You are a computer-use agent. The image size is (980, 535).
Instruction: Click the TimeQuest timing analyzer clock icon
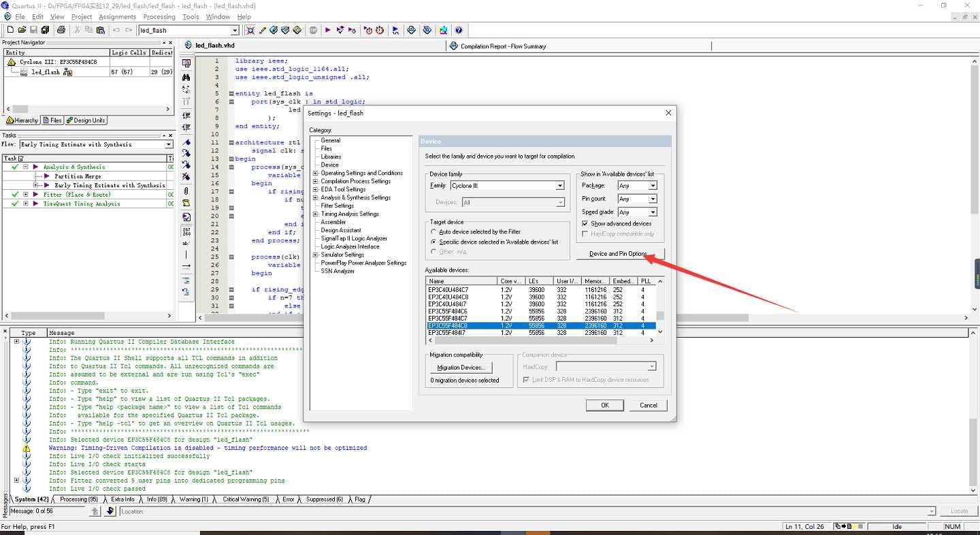380,30
